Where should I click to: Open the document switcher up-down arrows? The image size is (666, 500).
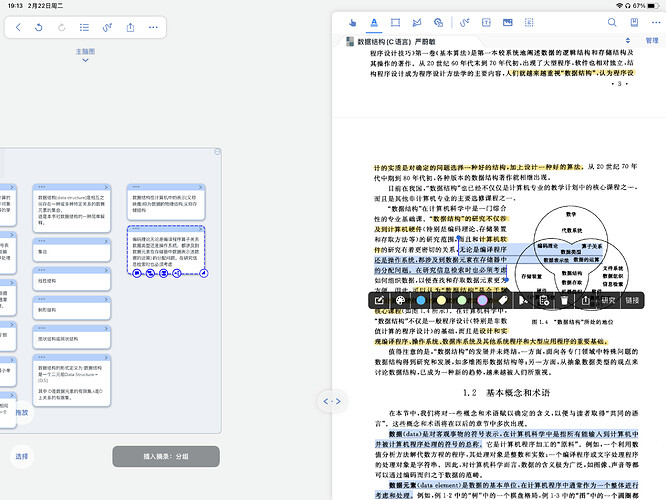coord(628,40)
